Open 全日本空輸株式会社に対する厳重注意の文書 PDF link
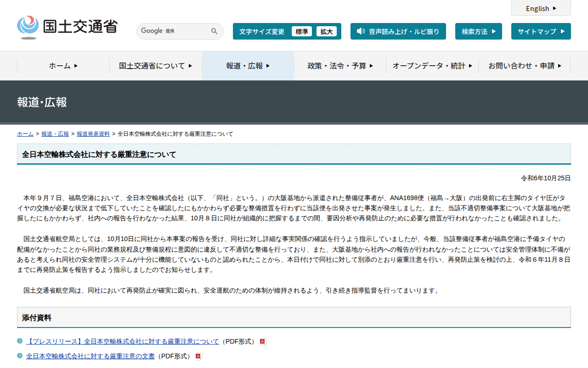The width and height of the screenshot is (588, 368). pos(90,356)
